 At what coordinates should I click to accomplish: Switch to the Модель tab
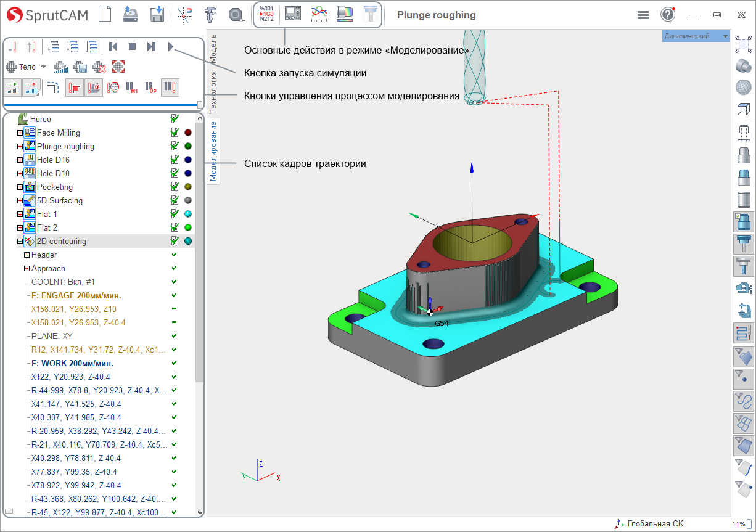pos(213,47)
